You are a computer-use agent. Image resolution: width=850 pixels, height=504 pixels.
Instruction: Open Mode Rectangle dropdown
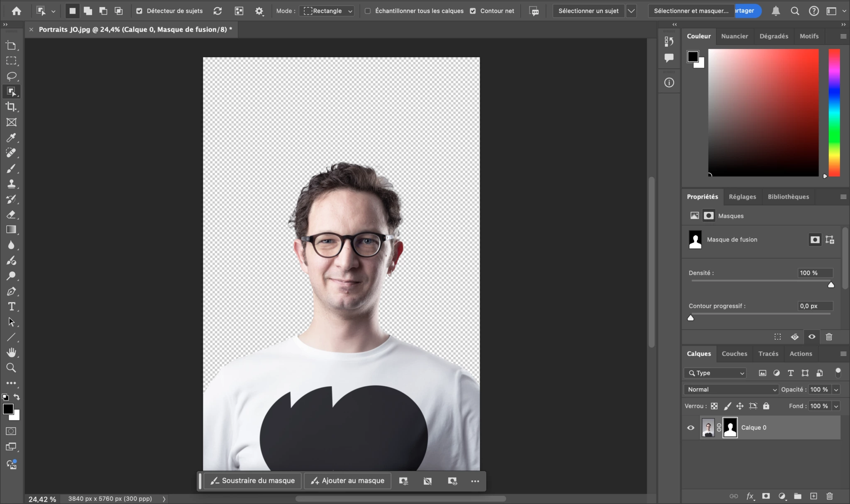point(327,11)
